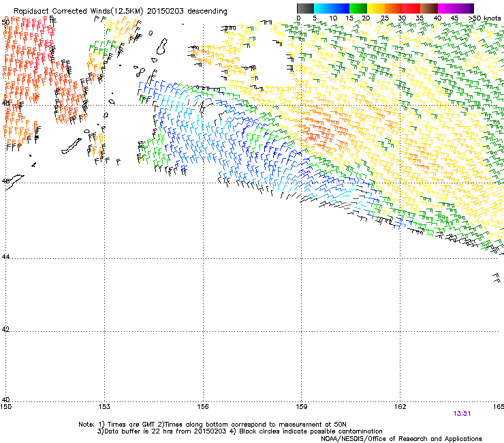Screen dimensions: 504x443
Task: Click the longitude label '150'
Action: click(x=6, y=407)
